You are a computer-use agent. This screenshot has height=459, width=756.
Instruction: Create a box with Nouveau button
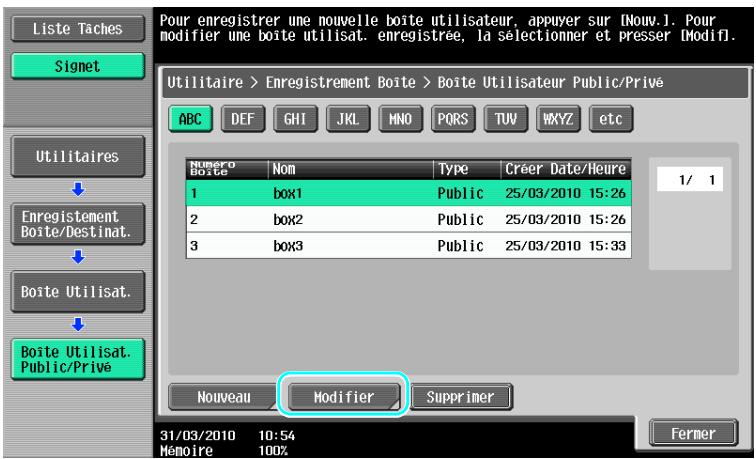point(224,397)
